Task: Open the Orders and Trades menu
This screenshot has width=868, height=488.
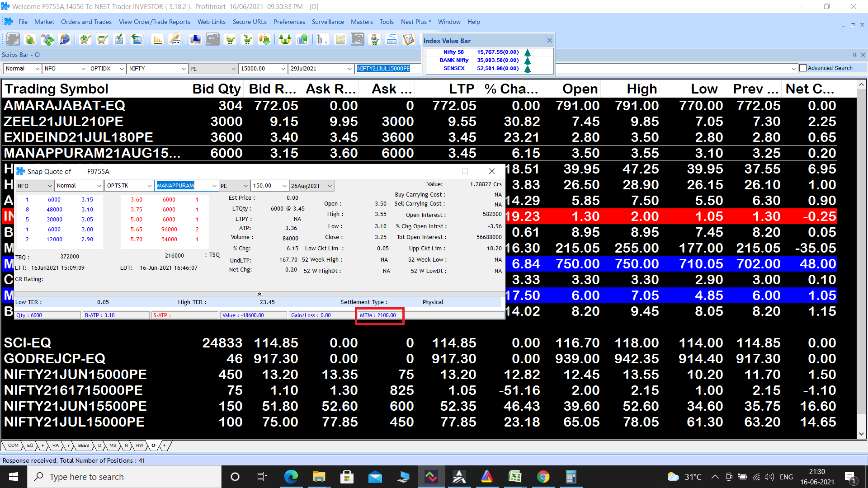Action: [86, 22]
